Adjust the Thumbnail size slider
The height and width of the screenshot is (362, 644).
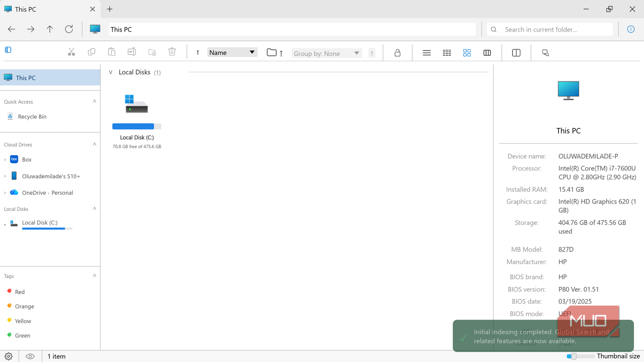(x=581, y=356)
